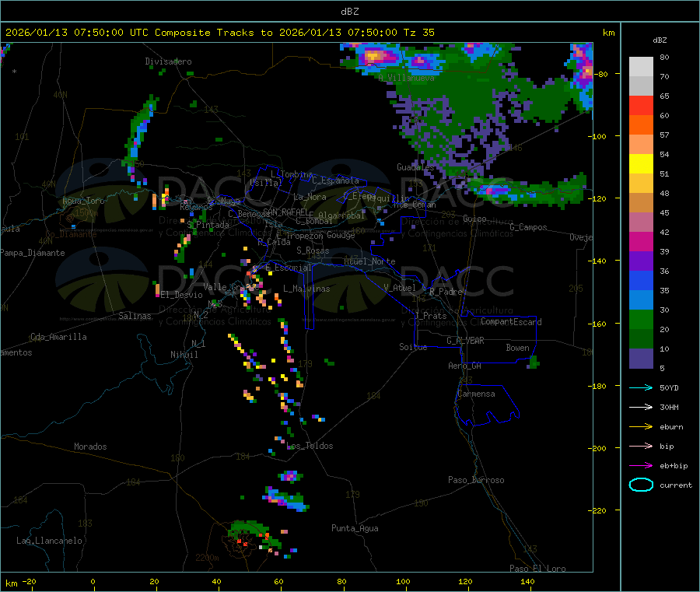Click the -140 km vertical axis tick

click(599, 261)
